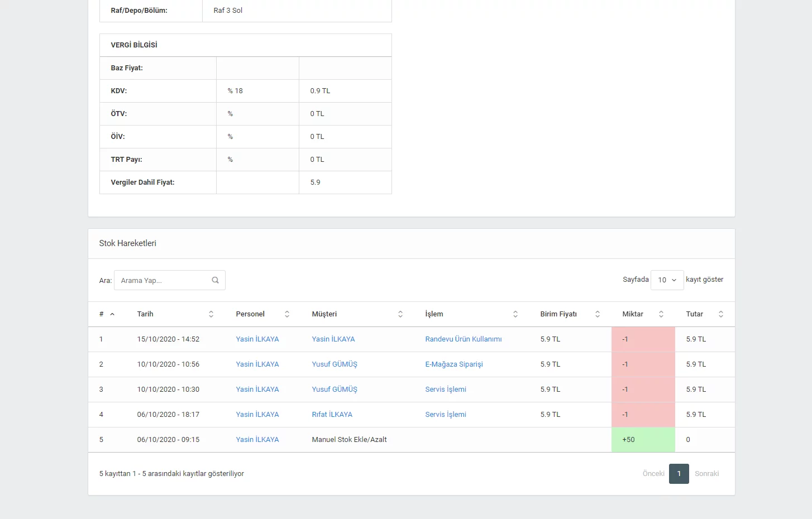Sort table by Tarih column icon

point(211,314)
